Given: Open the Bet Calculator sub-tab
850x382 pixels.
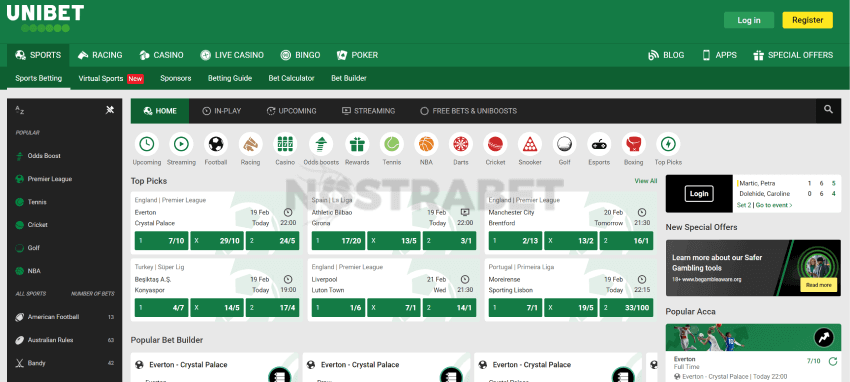Looking at the screenshot, I should 292,79.
